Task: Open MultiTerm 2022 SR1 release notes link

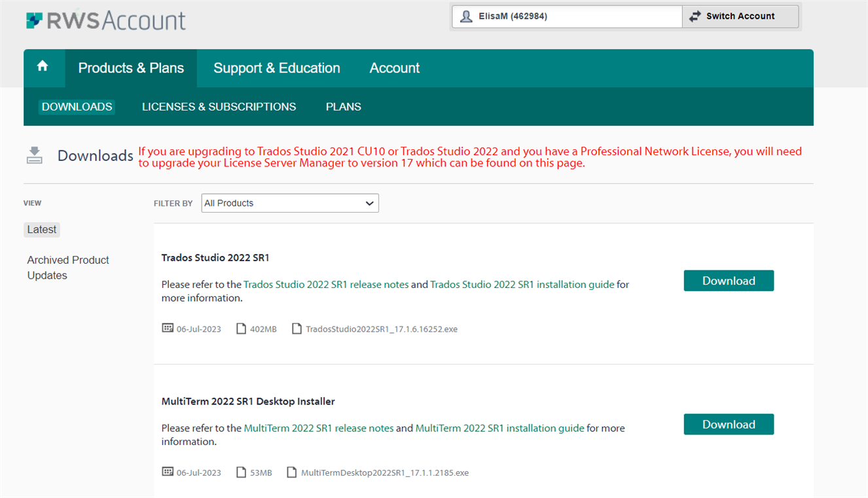Action: [x=319, y=428]
